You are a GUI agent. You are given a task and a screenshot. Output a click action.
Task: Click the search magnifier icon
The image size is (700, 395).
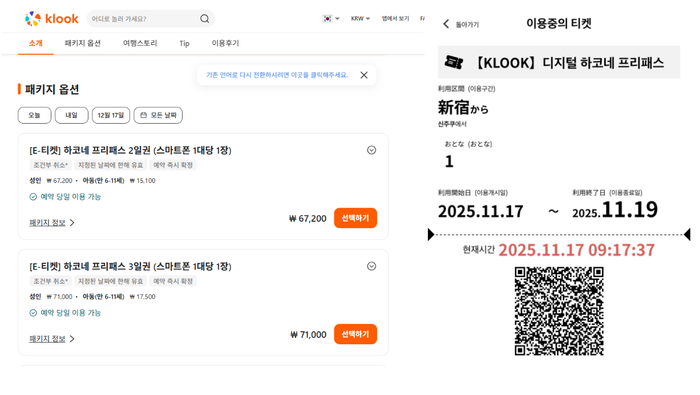pos(204,19)
